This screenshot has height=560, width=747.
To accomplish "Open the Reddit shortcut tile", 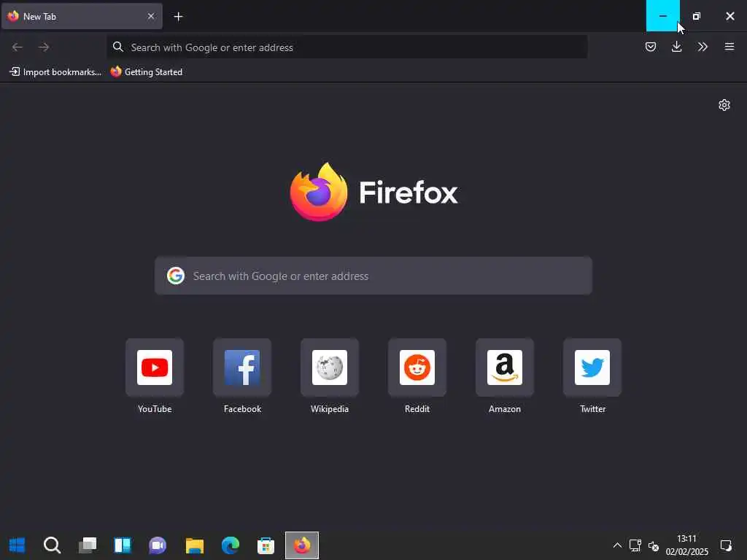I will 417,367.
